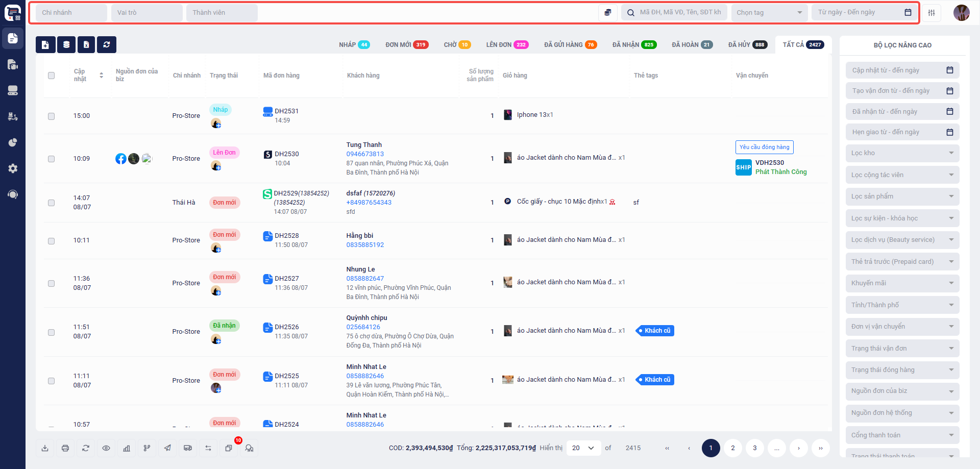Check the row for order DH2526
The image size is (980, 469).
coord(51,332)
